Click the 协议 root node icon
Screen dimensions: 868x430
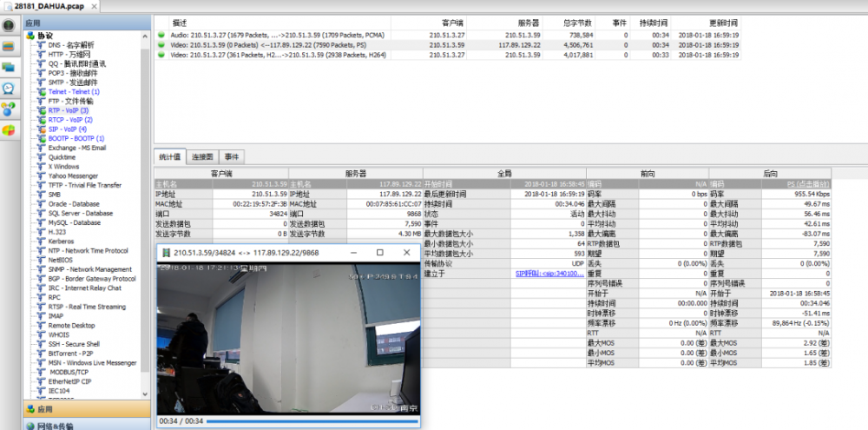point(31,36)
